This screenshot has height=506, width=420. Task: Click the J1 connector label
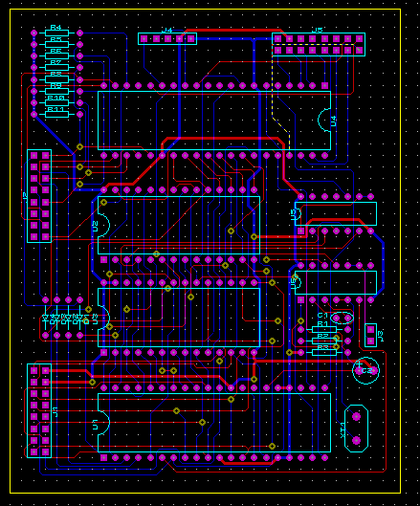point(55,411)
